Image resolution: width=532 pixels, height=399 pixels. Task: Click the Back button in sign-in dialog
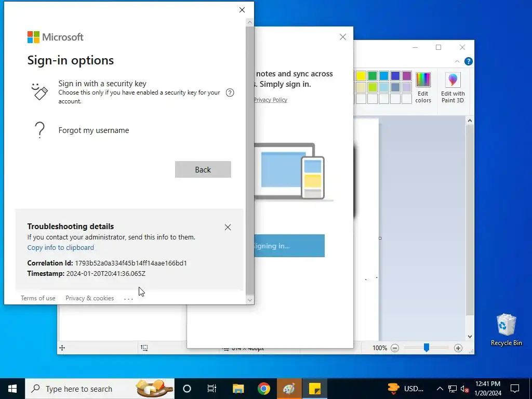[x=203, y=169]
